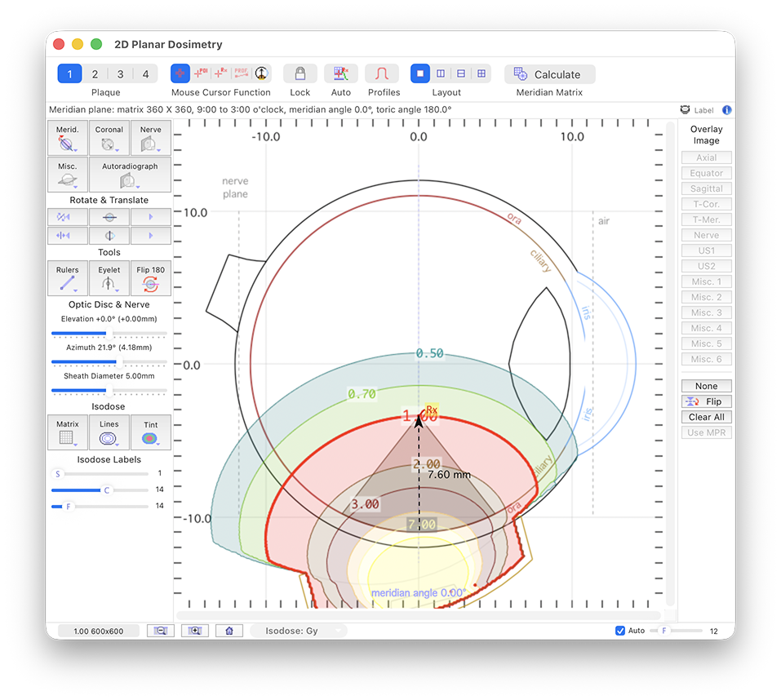Click the blue info icon beside Label
Image resolution: width=781 pixels, height=700 pixels.
(x=726, y=109)
